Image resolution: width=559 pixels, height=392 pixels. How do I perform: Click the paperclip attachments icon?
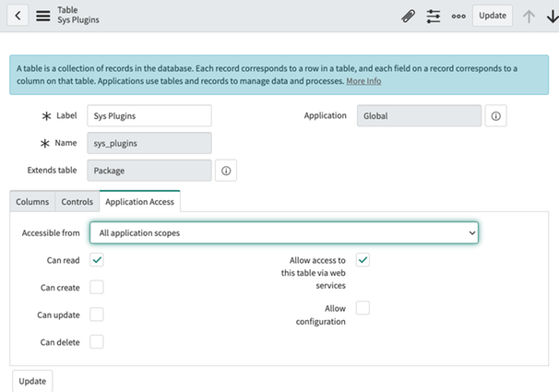coord(408,16)
